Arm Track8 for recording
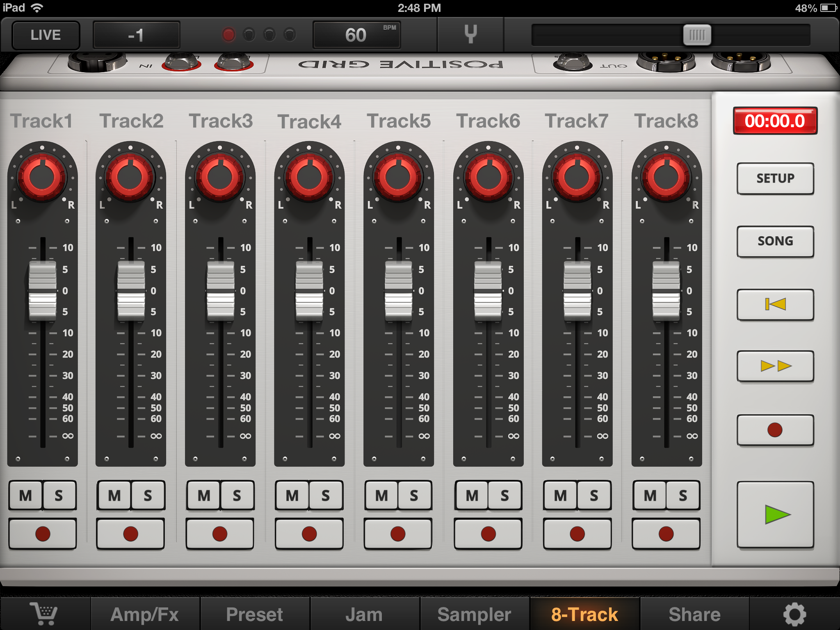Screen dimensions: 840x630 (x=666, y=534)
